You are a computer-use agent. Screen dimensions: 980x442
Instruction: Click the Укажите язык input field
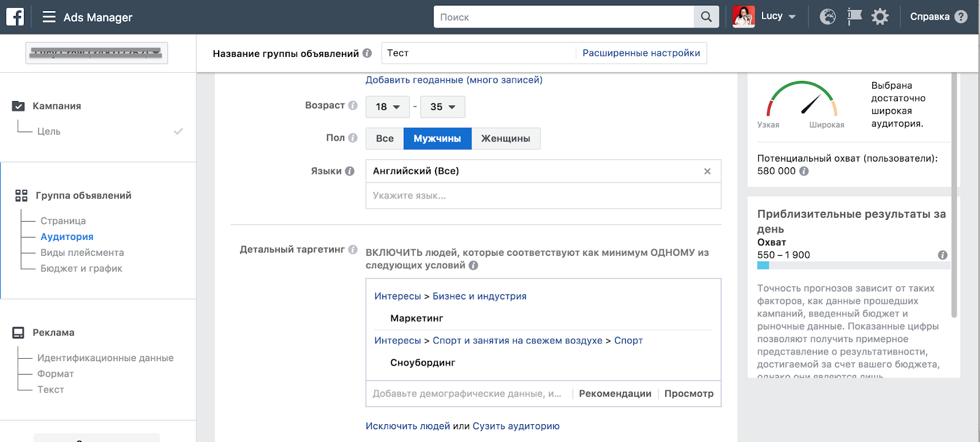[543, 196]
